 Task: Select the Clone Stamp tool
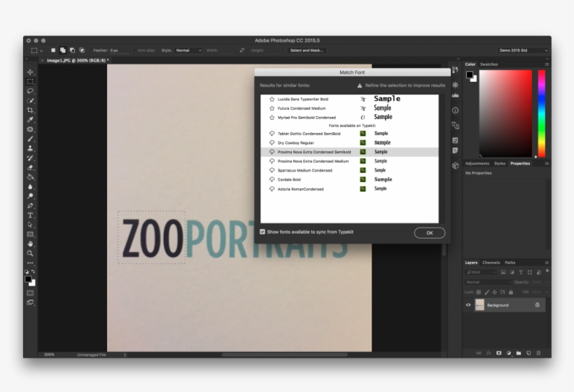click(x=30, y=148)
